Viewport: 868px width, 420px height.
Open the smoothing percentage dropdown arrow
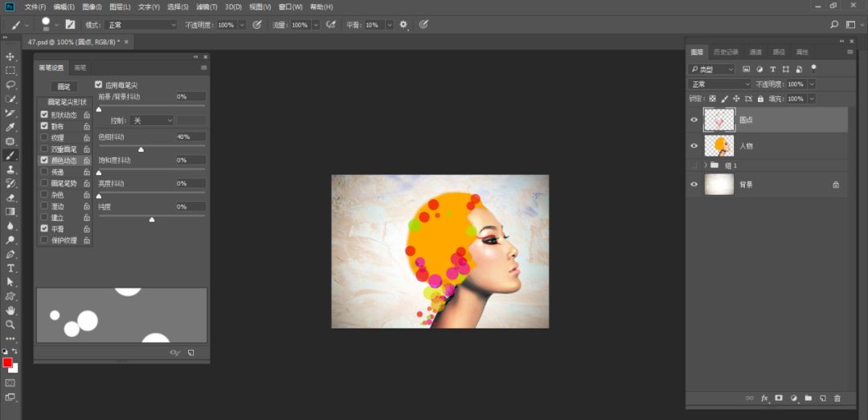(389, 25)
